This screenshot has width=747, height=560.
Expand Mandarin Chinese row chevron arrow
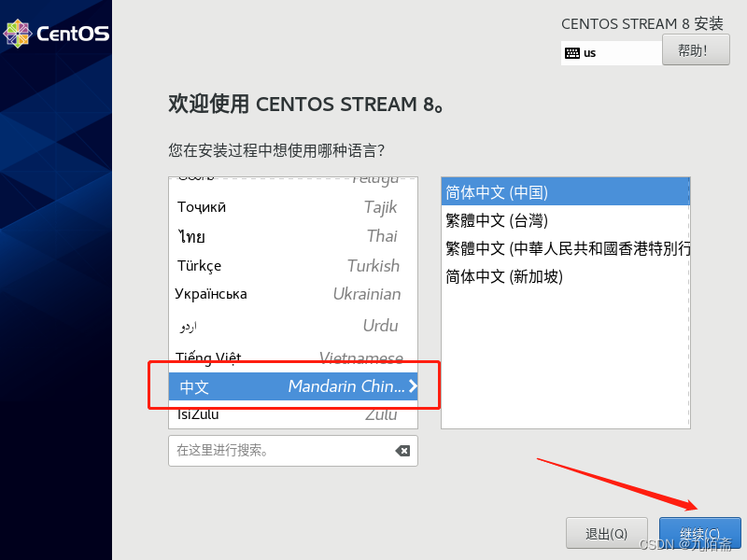pos(413,386)
